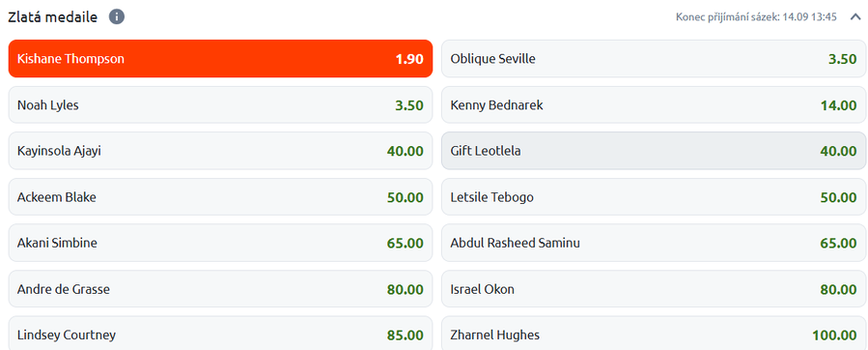Click the 3.50 odds value for Noah Lyles

tap(409, 105)
